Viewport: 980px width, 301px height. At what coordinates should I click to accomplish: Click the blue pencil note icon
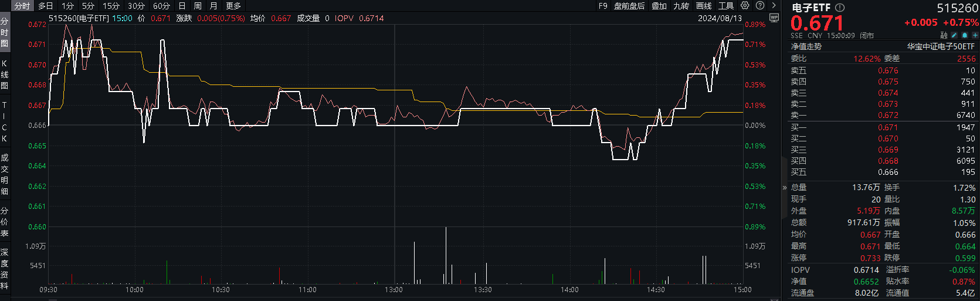pyautogui.click(x=954, y=36)
